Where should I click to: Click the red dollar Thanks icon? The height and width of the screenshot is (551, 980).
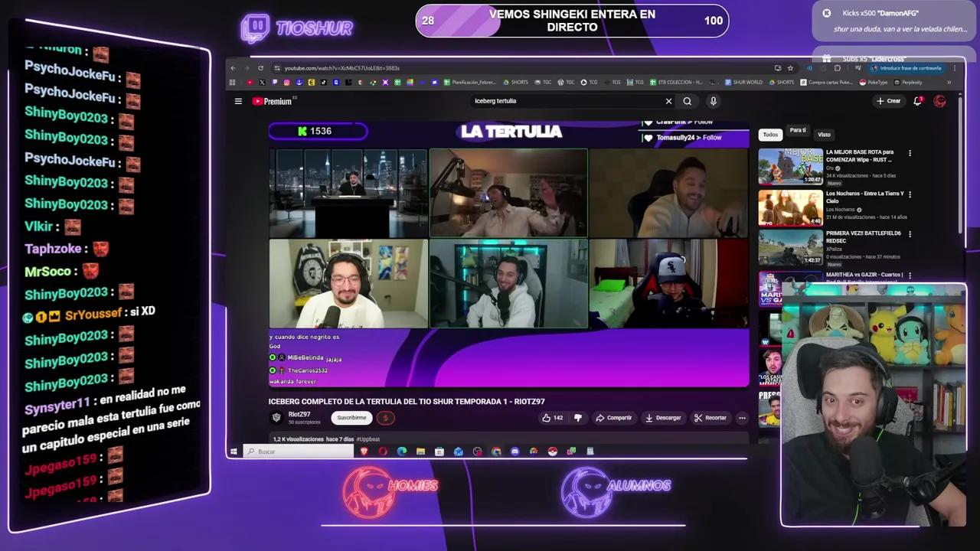386,418
